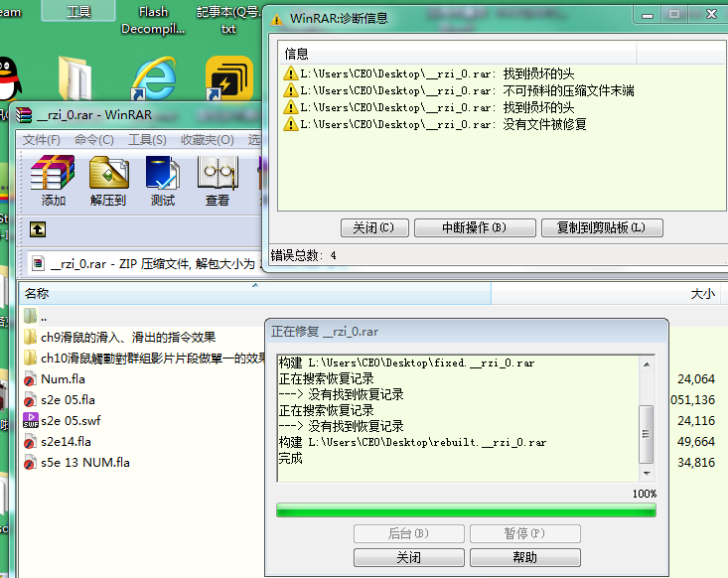
Task: Select file name s5e 13 NUM.fla
Action: (x=85, y=463)
